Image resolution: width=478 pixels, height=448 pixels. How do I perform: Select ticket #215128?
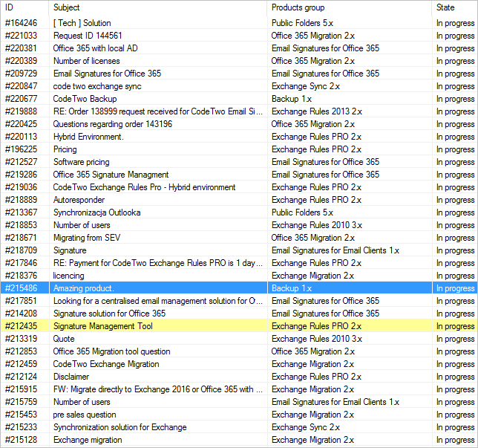point(21,440)
